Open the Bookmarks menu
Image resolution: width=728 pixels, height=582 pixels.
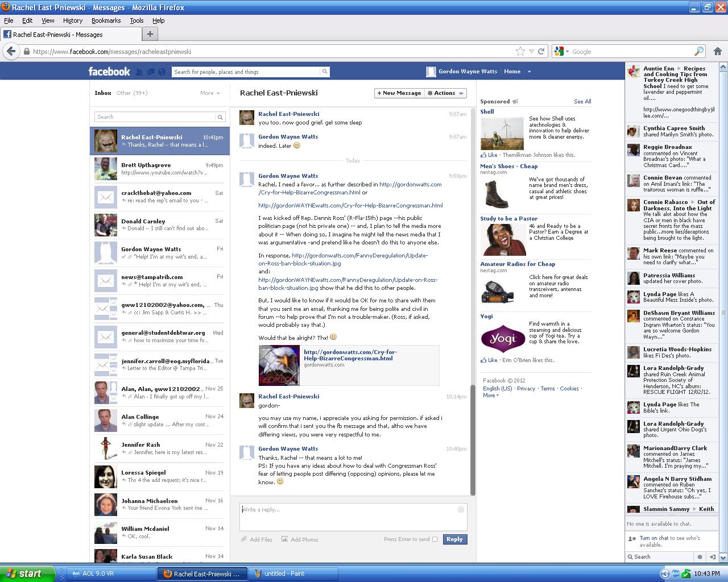106,20
